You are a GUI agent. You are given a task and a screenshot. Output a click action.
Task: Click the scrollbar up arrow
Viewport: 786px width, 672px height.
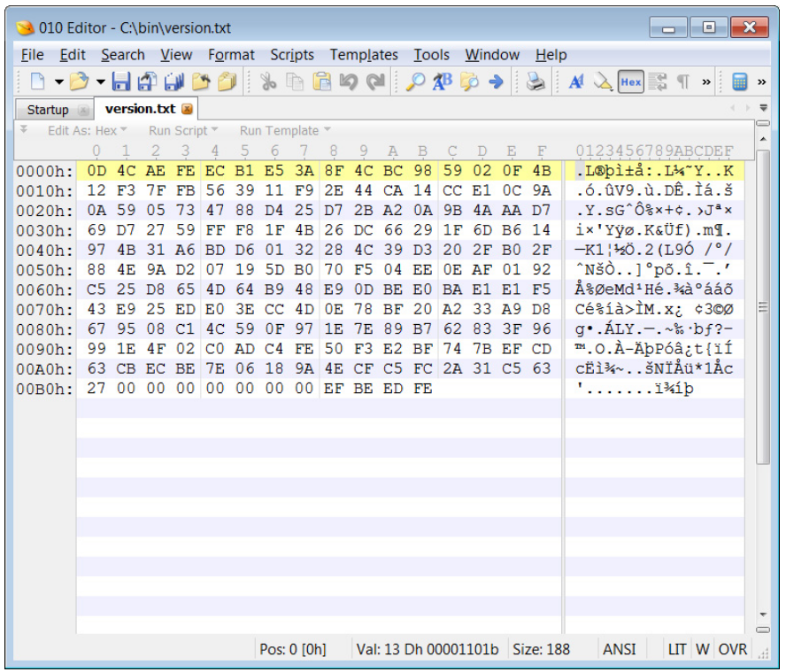click(x=763, y=138)
